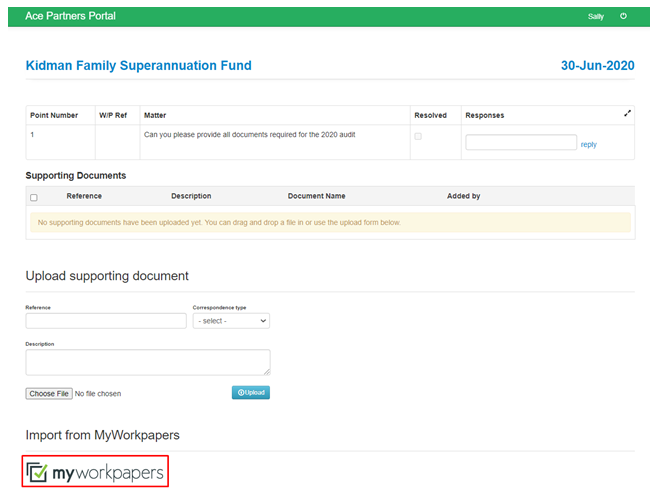Click the Reference input in upload form
Viewport: 656px width, 499px height.
106,321
